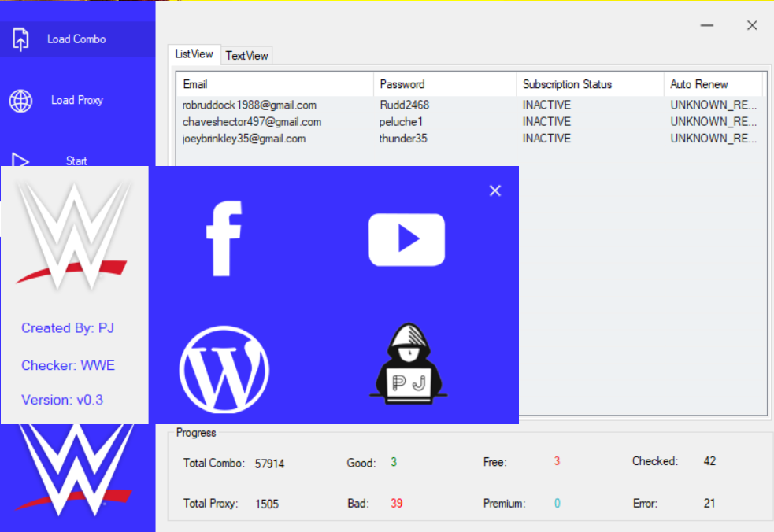
Task: Click the Checked count 42
Action: tap(710, 461)
